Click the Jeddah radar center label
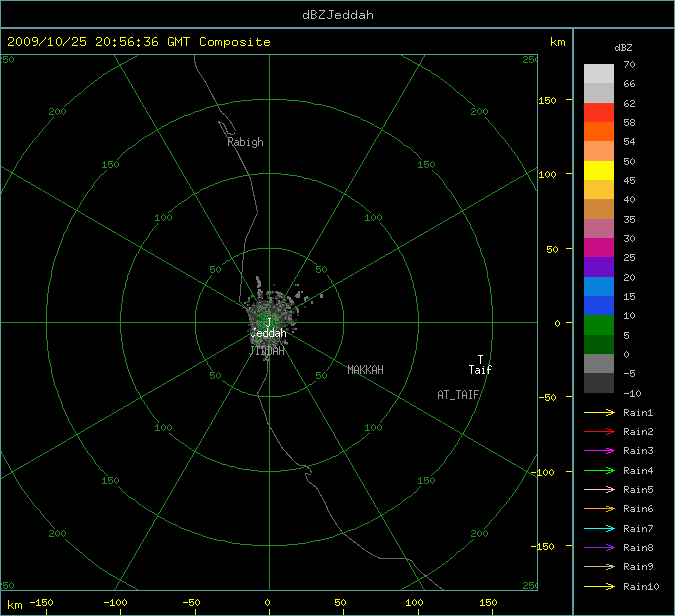The image size is (675, 616). coord(268,332)
